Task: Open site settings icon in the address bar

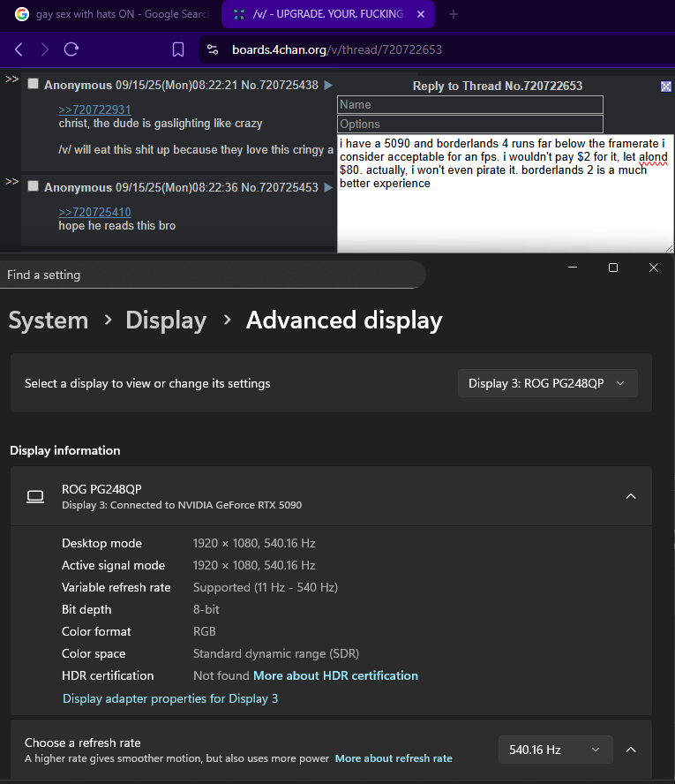Action: pyautogui.click(x=213, y=49)
